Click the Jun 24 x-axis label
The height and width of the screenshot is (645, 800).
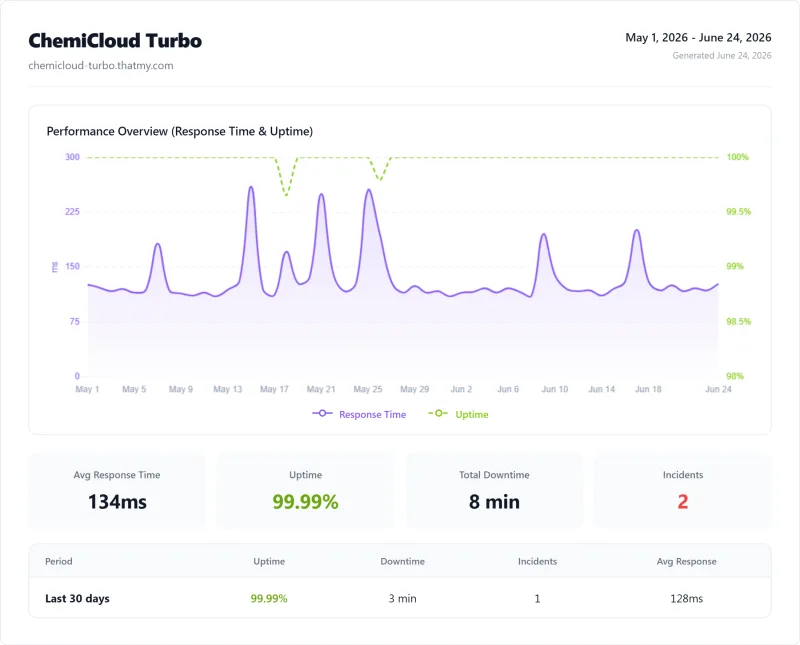[x=718, y=389]
